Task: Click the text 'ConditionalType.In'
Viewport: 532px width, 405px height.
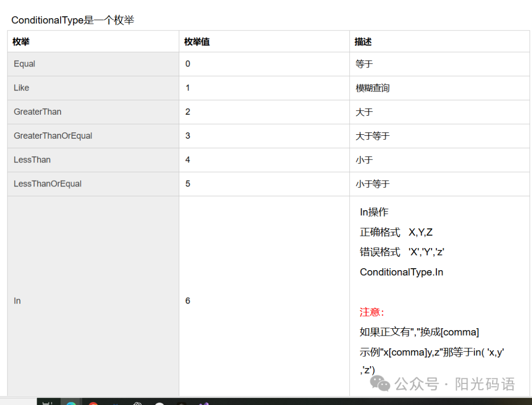Action: coord(401,272)
